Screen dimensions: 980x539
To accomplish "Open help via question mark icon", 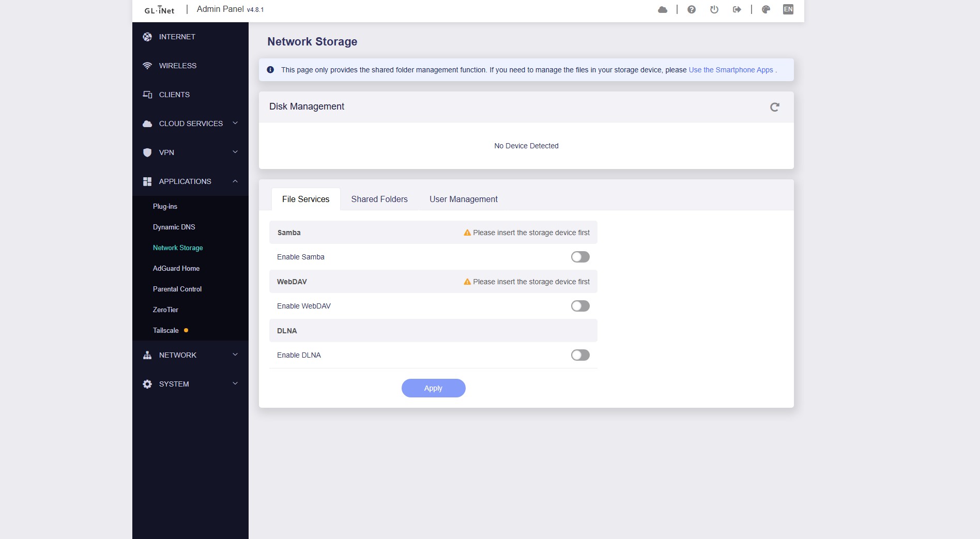I will (x=691, y=10).
